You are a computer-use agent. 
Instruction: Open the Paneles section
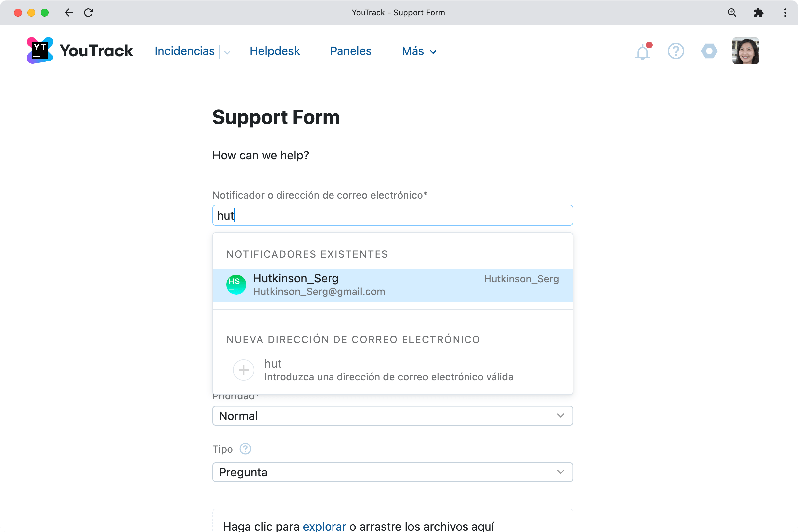tap(350, 51)
